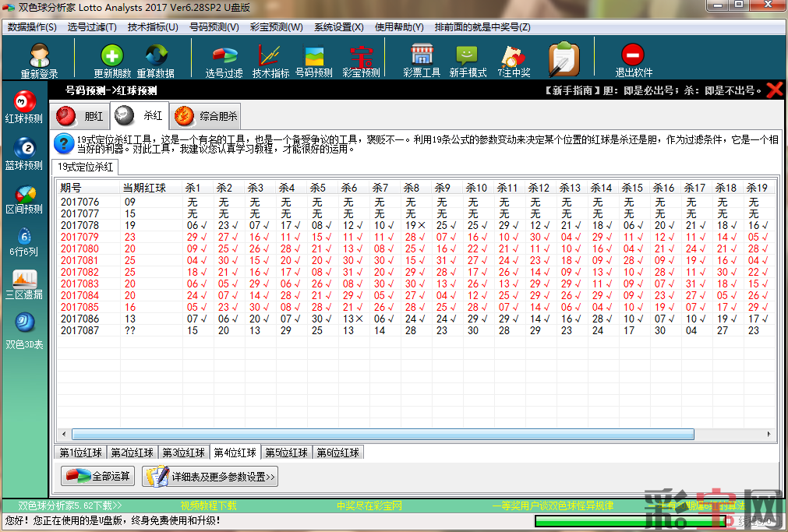This screenshot has height=532, width=788.
Task: Switch to the 胆红 tab
Action: (x=80, y=116)
